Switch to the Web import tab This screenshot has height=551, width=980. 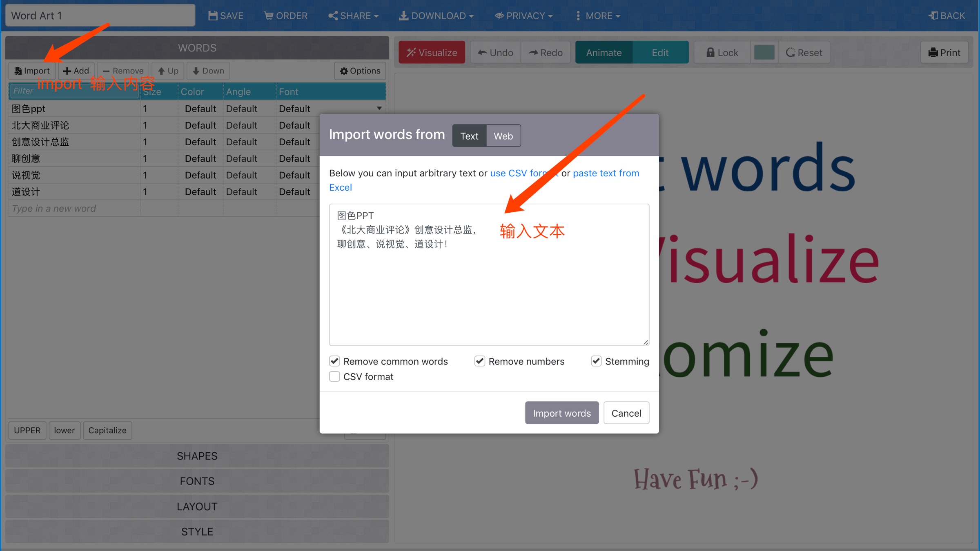503,136
